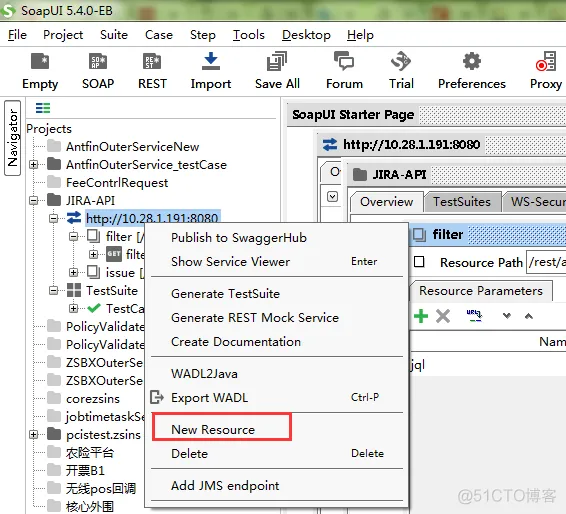Screen dimensions: 566x514
Task: Click the Trial toolbar icon
Action: [x=401, y=71]
